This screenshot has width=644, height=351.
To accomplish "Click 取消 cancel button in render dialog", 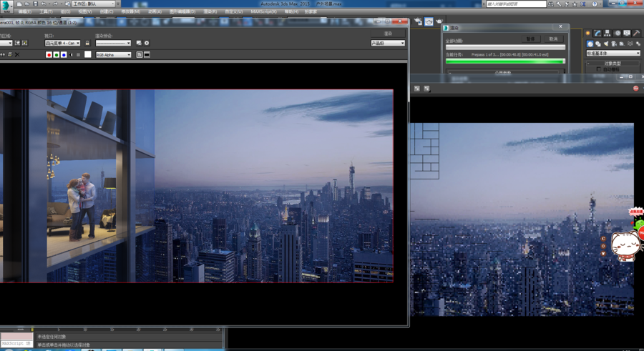I will [x=554, y=39].
